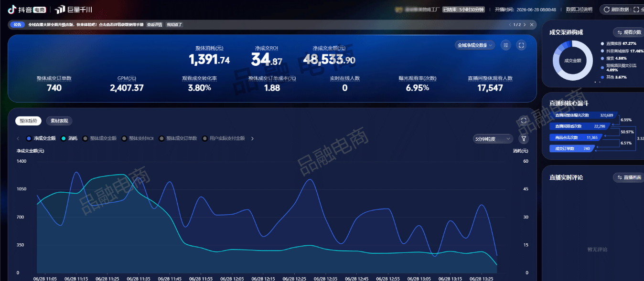Click the 观看成交转化率 metric label
Viewport: 644px width, 281px height.
pos(199,78)
